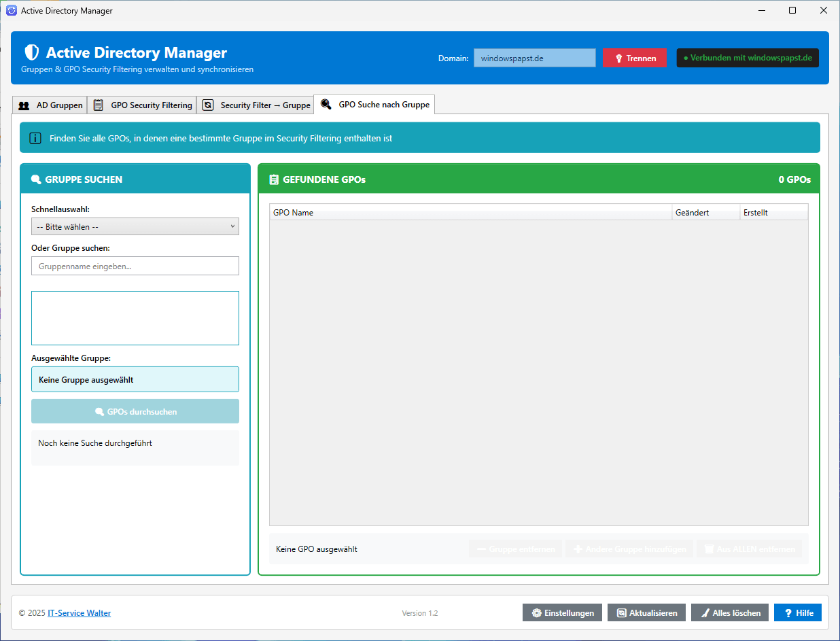The height and width of the screenshot is (641, 840).
Task: Click the info icon in the teal banner
Action: click(35, 138)
